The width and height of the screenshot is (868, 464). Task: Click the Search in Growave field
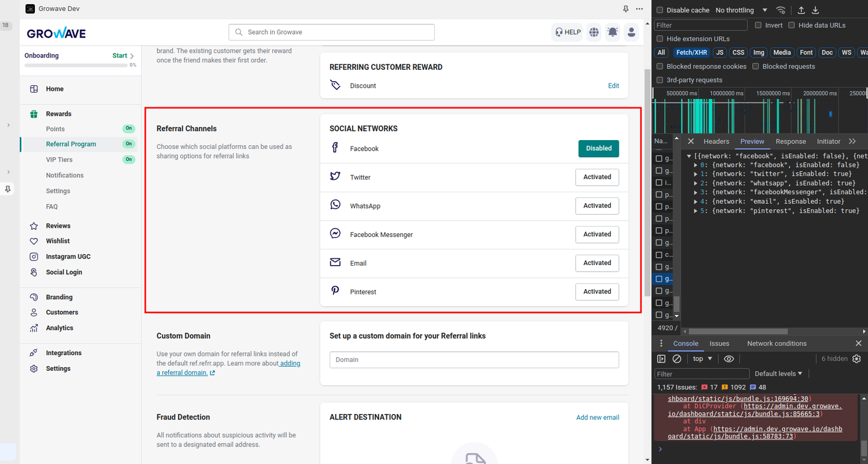332,32
